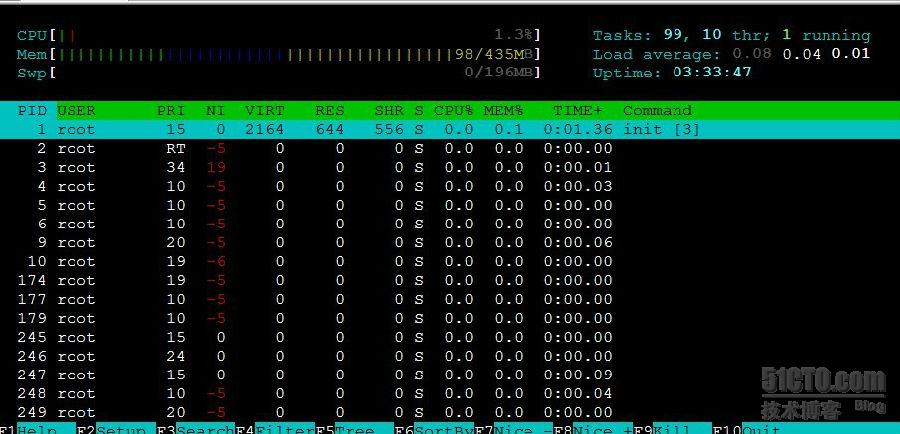Open F2 Setup in the bottom bar
Image resolution: width=900 pixels, height=434 pixels.
pyautogui.click(x=116, y=430)
